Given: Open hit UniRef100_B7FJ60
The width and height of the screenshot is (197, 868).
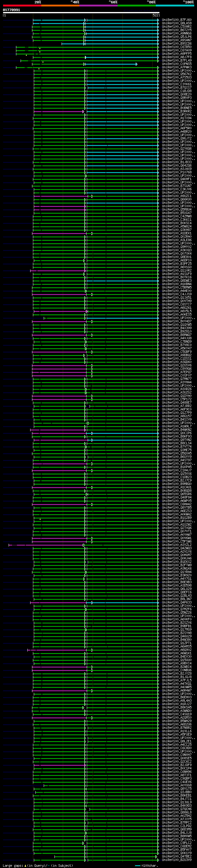Looking at the screenshot, I should [x=177, y=20].
